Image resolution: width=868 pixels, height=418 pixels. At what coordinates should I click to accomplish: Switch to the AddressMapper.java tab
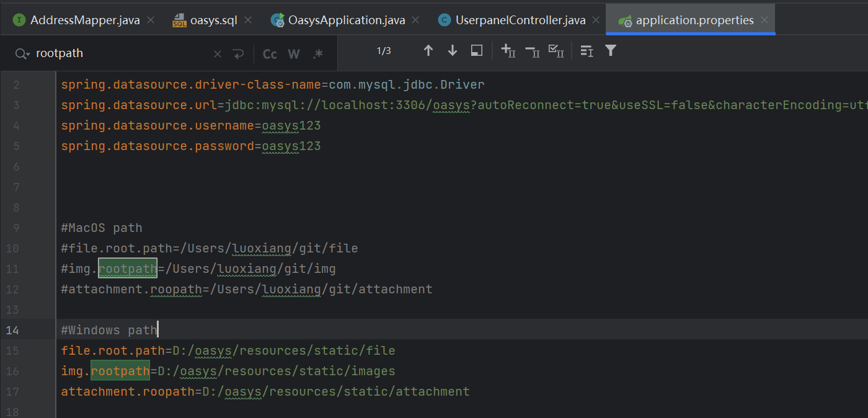(x=85, y=20)
